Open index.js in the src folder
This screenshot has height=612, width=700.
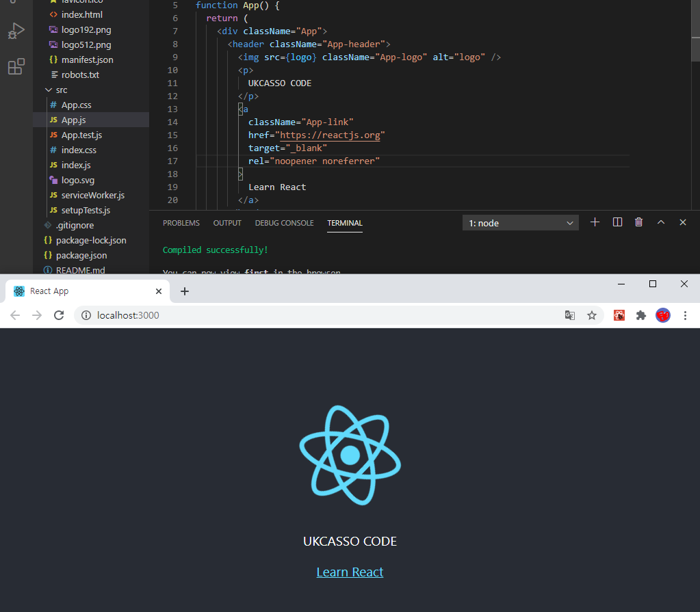click(x=76, y=165)
